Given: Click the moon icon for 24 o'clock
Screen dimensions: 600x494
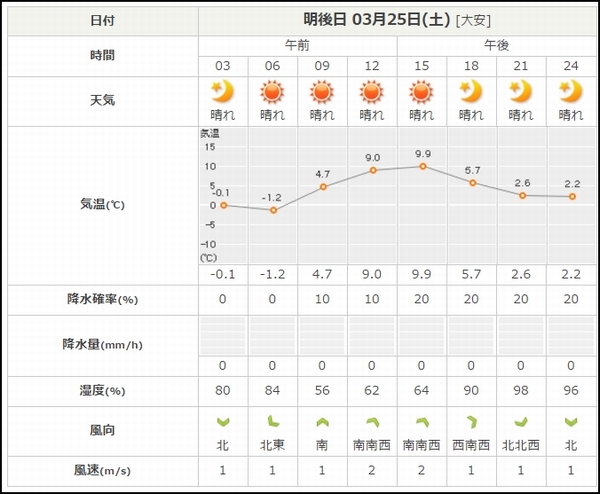Looking at the screenshot, I should [x=571, y=91].
